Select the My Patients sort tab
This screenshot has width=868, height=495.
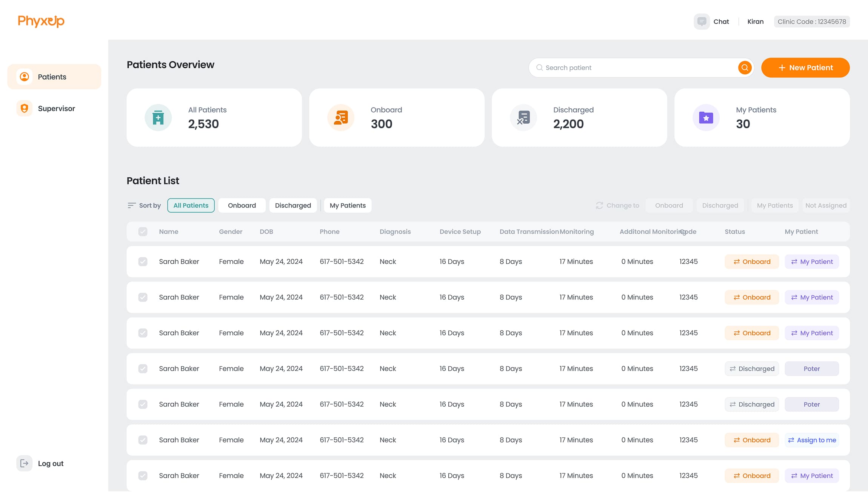[x=348, y=205]
